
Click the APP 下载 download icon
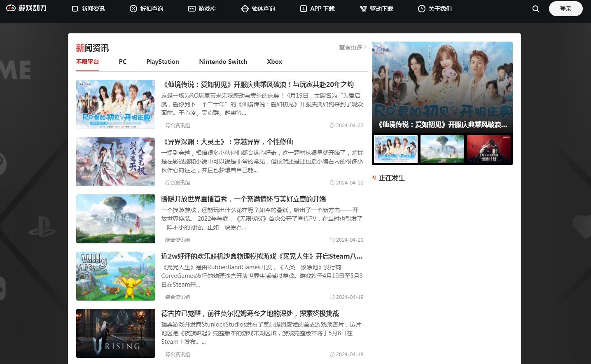[x=304, y=9]
